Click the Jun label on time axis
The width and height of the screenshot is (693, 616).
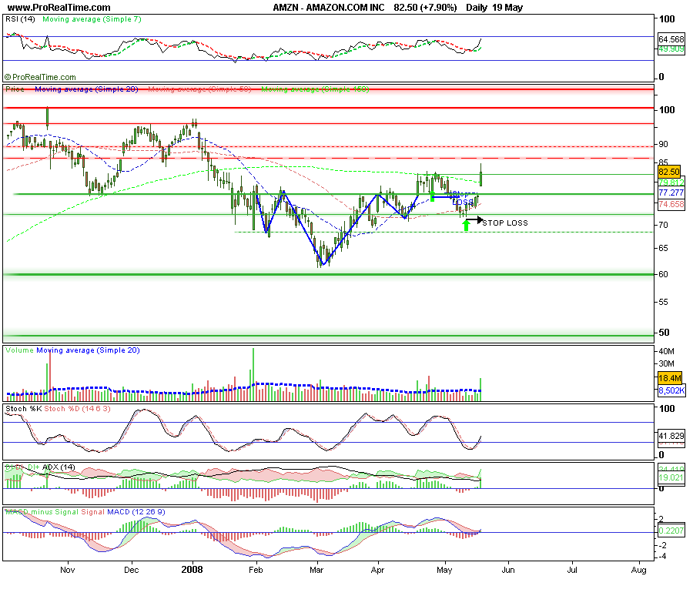pyautogui.click(x=508, y=570)
